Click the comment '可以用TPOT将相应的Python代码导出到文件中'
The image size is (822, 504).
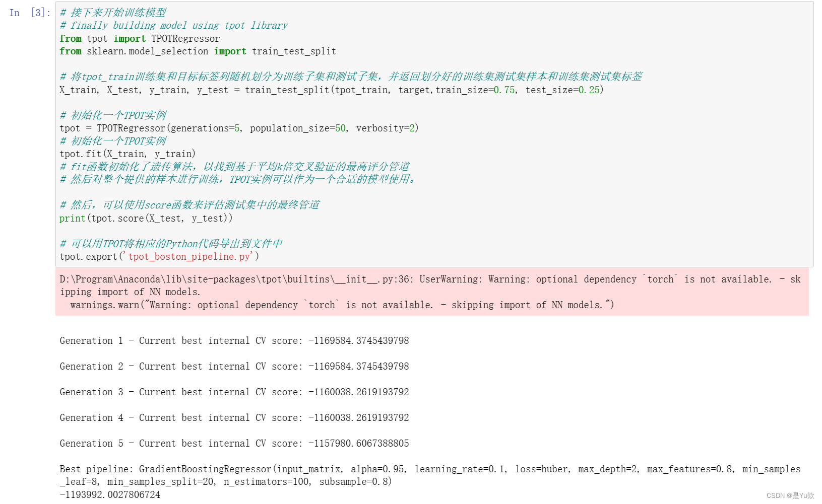[x=171, y=244]
